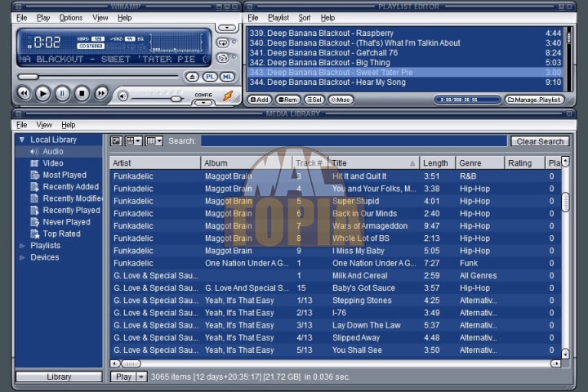Open Winamp Options menu
This screenshot has height=392, width=588.
coord(71,18)
